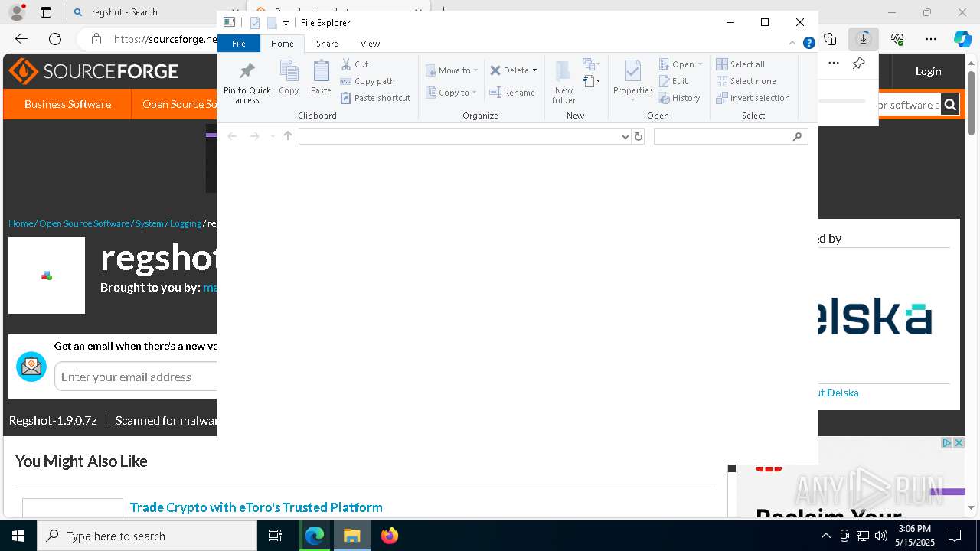Click Edit in Open group
This screenshot has height=551, width=980.
[x=674, y=81]
